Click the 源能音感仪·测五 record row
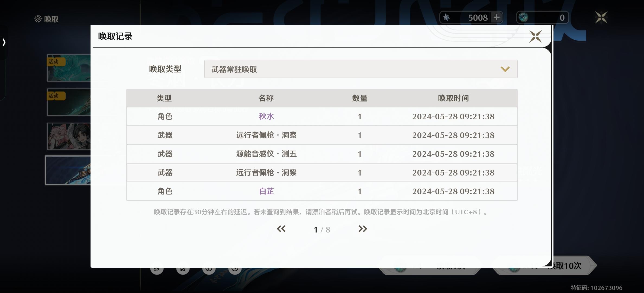The width and height of the screenshot is (644, 293). click(266, 154)
